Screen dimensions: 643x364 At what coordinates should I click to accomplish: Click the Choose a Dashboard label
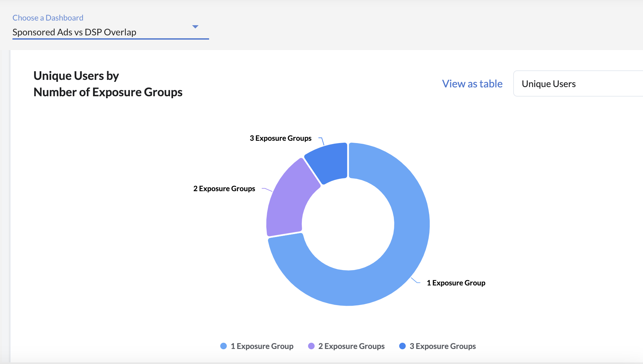coord(48,18)
